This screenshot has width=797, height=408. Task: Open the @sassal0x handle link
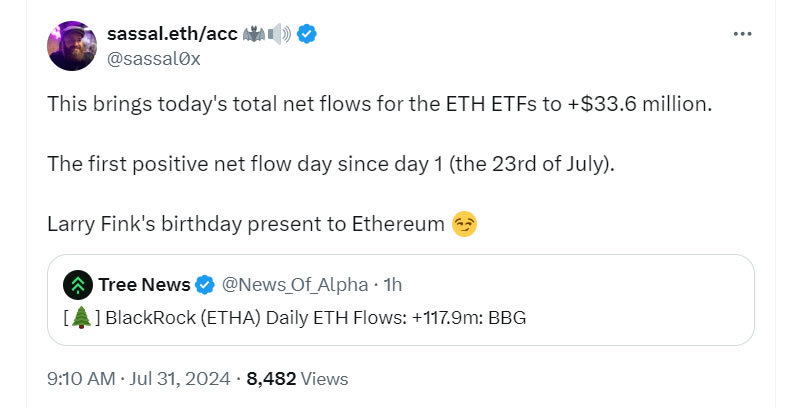tap(153, 58)
